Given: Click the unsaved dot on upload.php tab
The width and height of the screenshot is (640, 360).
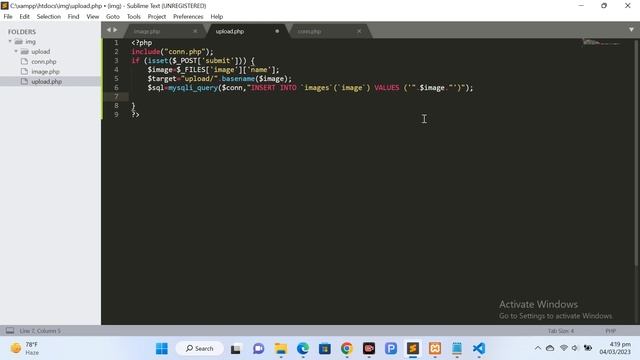Looking at the screenshot, I should (277, 31).
